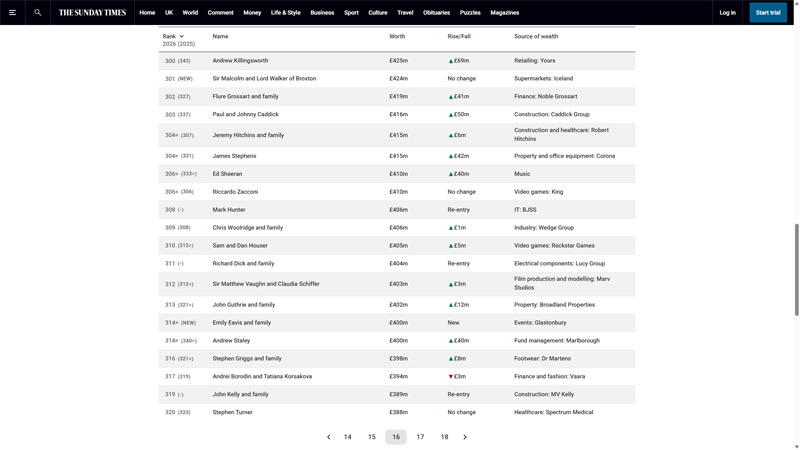Click the page vertical scrollbar thumb
Screen dimensions: 800x450
click(796, 269)
